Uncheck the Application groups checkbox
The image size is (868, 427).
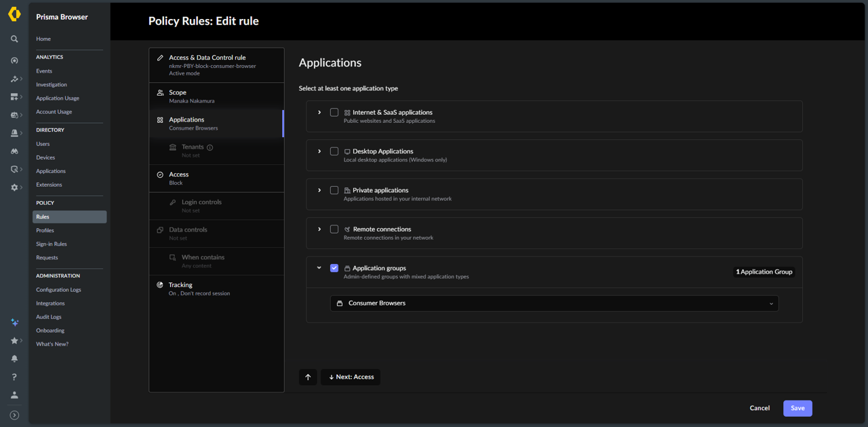(334, 268)
